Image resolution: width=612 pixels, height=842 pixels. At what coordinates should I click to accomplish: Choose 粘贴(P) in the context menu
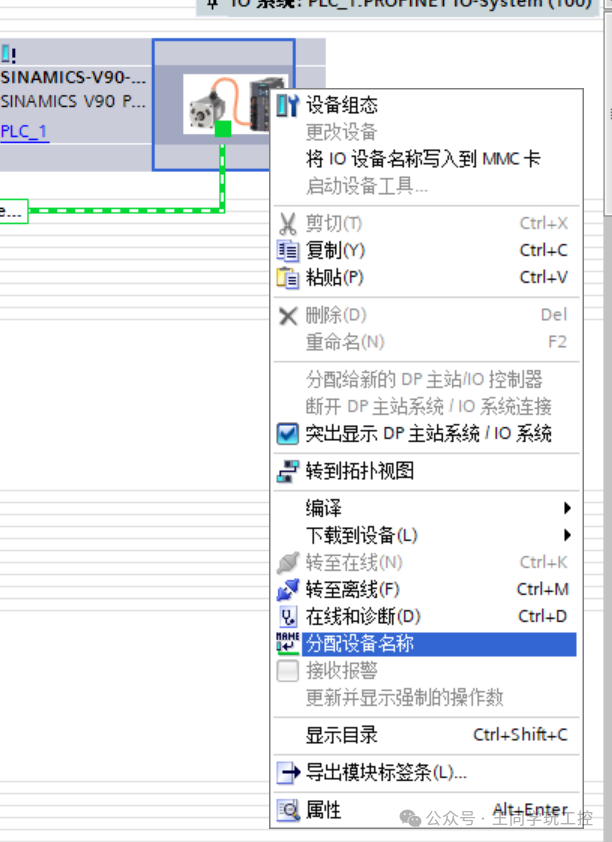click(426, 278)
